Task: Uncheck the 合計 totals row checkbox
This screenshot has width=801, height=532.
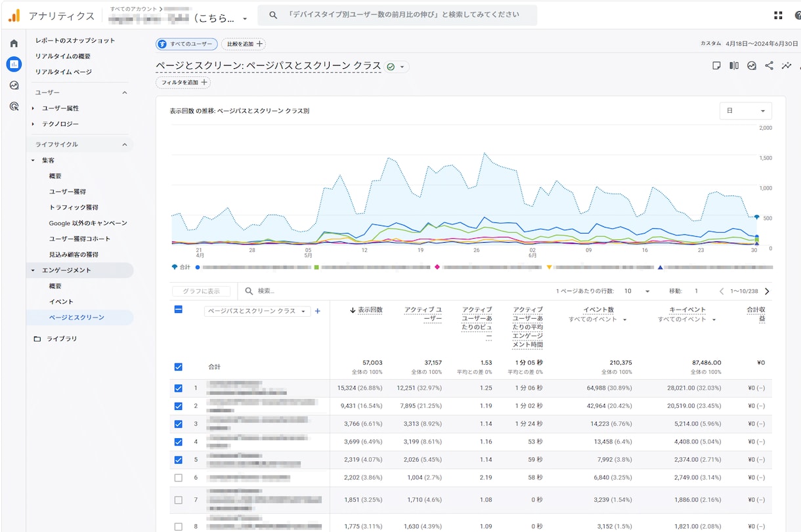Action: click(x=178, y=367)
